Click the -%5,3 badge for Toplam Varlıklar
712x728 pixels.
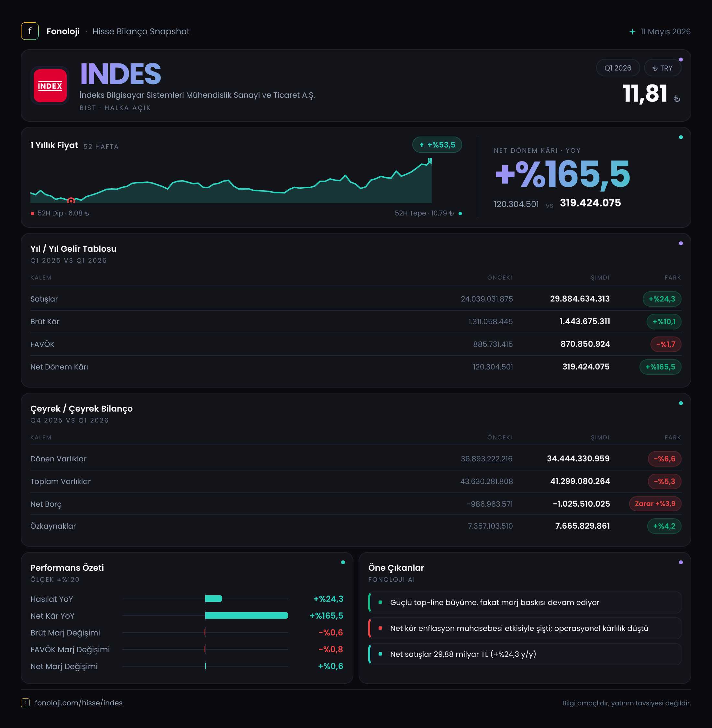click(x=664, y=481)
